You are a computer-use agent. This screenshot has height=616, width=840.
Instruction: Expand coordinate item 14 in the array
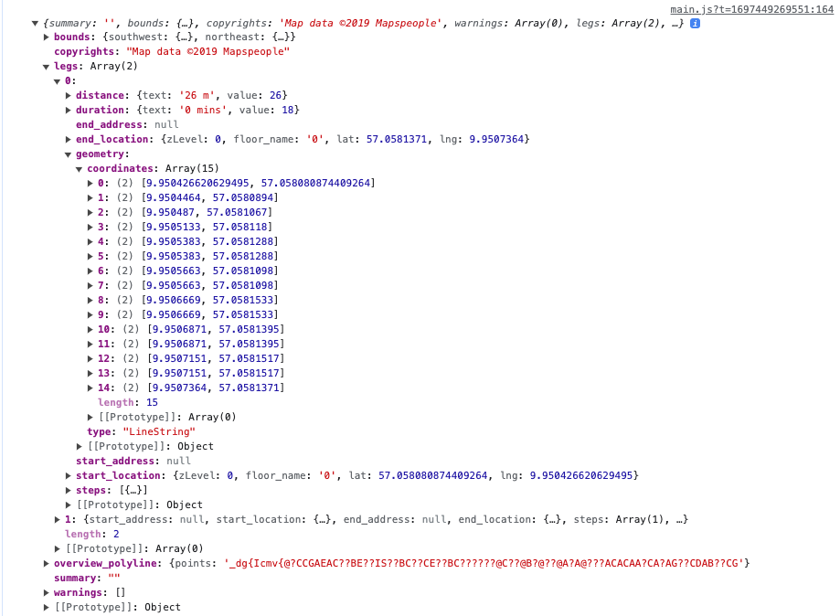pyautogui.click(x=90, y=388)
